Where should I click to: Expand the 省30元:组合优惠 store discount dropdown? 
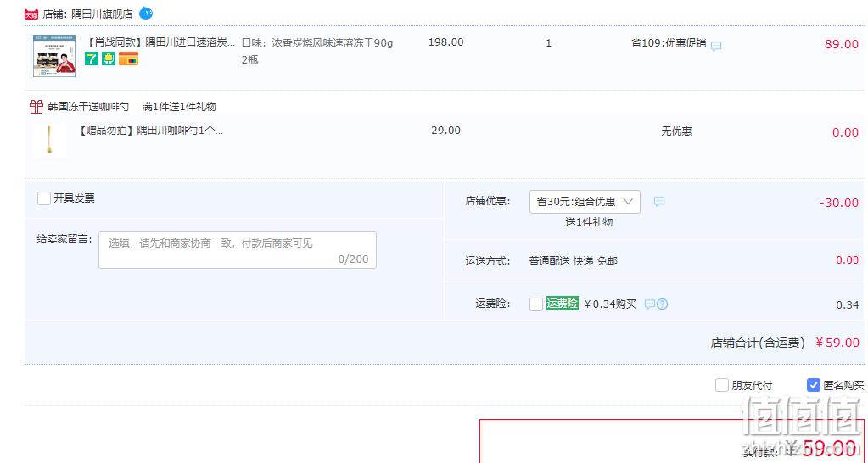(x=585, y=202)
